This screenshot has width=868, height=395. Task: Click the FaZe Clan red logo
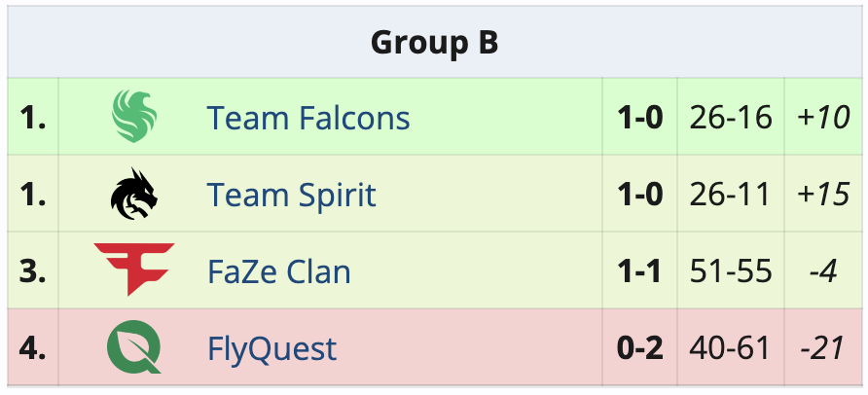tap(134, 269)
